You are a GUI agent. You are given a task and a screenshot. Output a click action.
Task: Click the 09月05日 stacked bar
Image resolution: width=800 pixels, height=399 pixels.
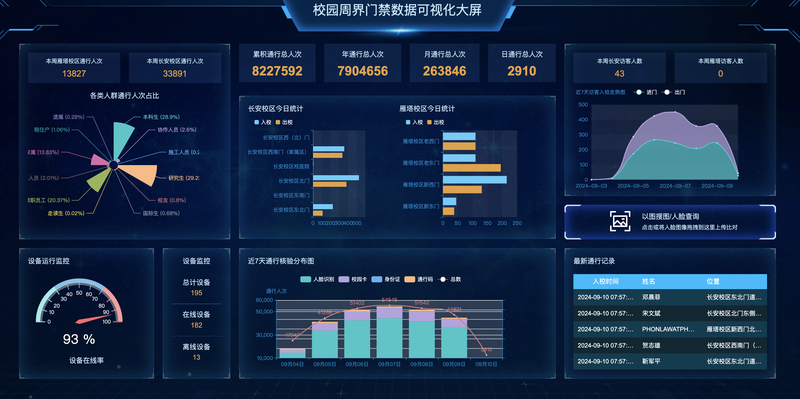(x=324, y=340)
